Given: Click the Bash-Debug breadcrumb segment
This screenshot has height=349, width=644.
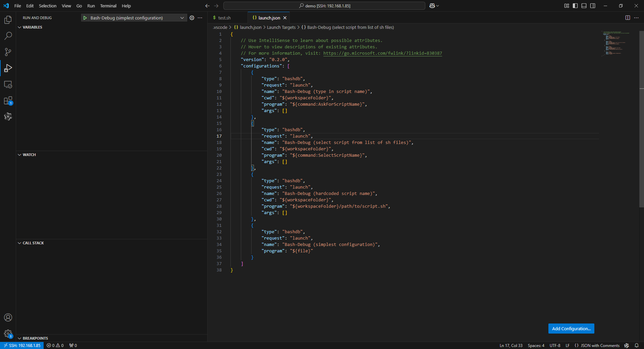Looking at the screenshot, I should point(348,27).
